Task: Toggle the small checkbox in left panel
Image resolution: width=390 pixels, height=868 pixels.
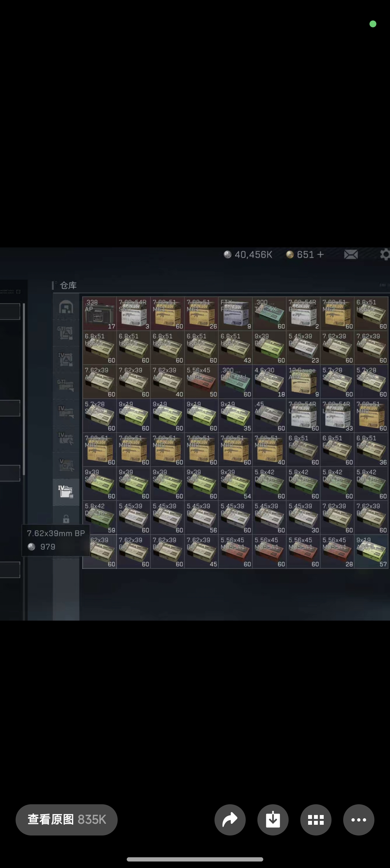Action: point(18,292)
